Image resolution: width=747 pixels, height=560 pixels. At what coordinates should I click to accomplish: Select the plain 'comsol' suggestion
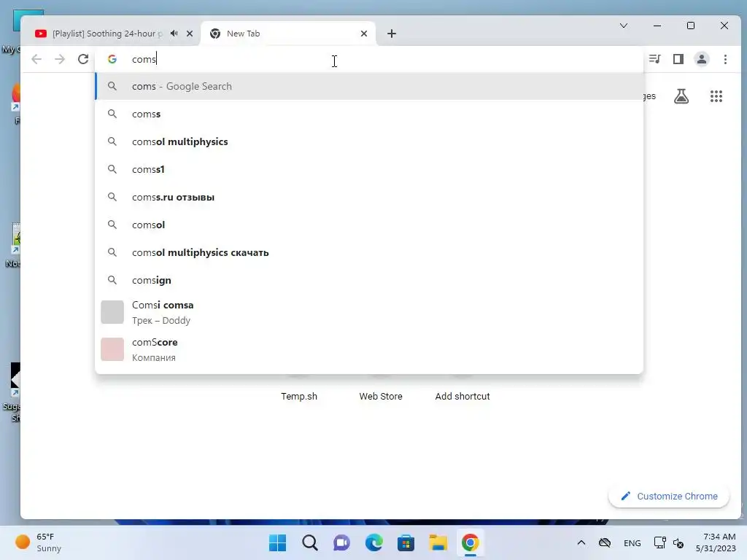[x=369, y=225]
